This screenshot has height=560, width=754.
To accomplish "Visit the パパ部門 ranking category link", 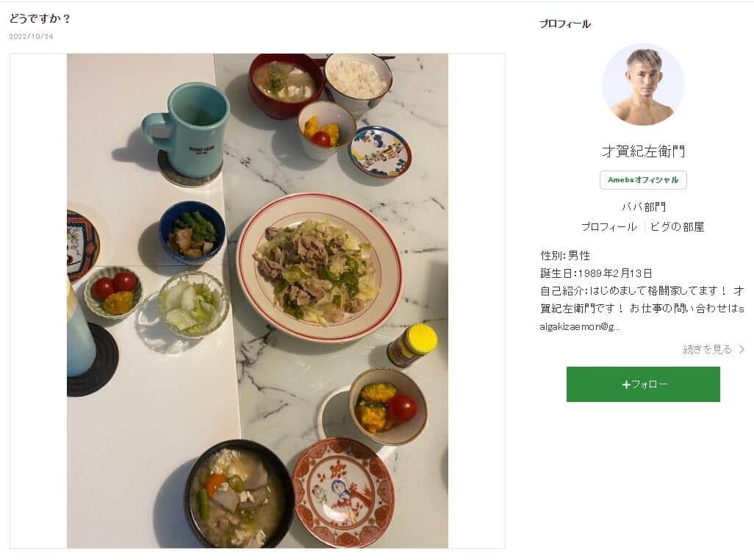I will coord(642,207).
